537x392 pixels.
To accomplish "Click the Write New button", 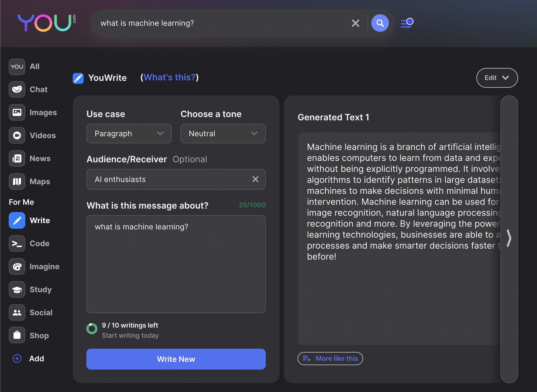I will point(176,359).
